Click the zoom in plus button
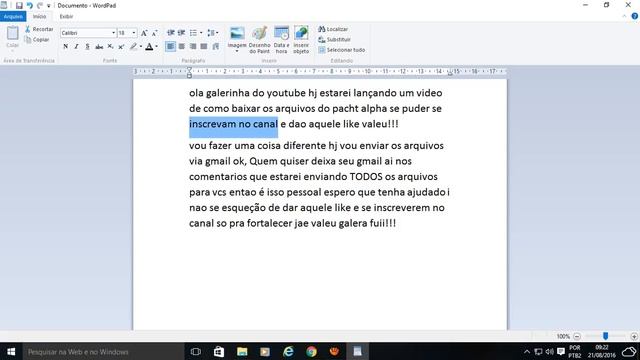640x360 pixels. [x=634, y=336]
